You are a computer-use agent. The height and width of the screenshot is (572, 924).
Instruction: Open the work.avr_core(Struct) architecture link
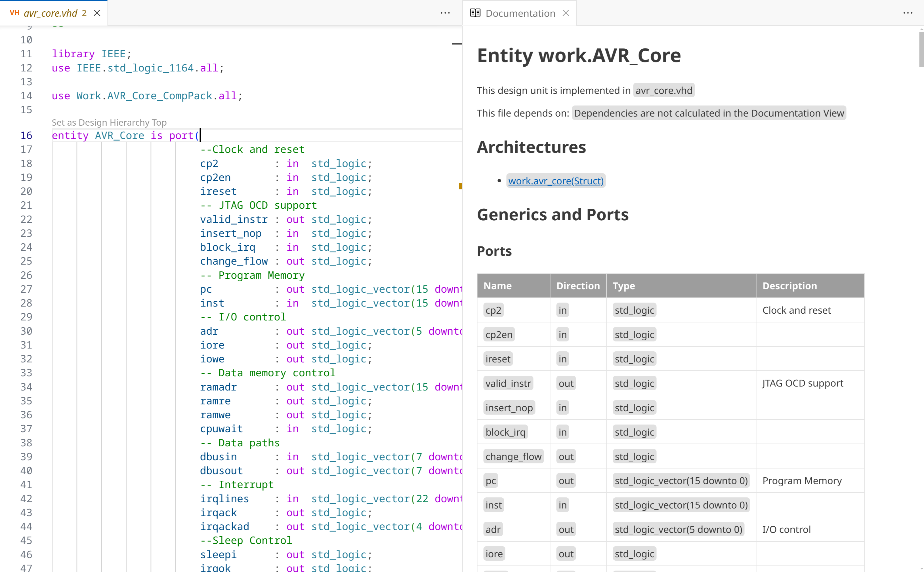pos(556,181)
